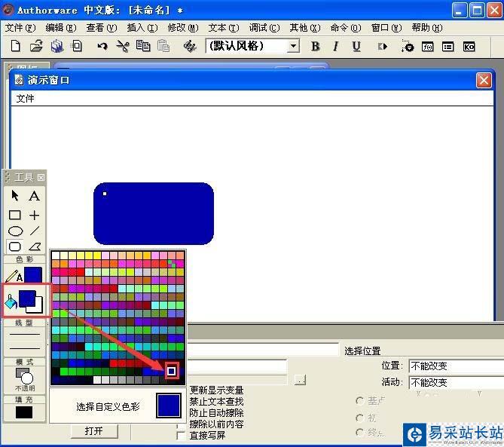The width and height of the screenshot is (504, 447).
Task: Click the blue pencil color swatch
Action: click(x=33, y=275)
